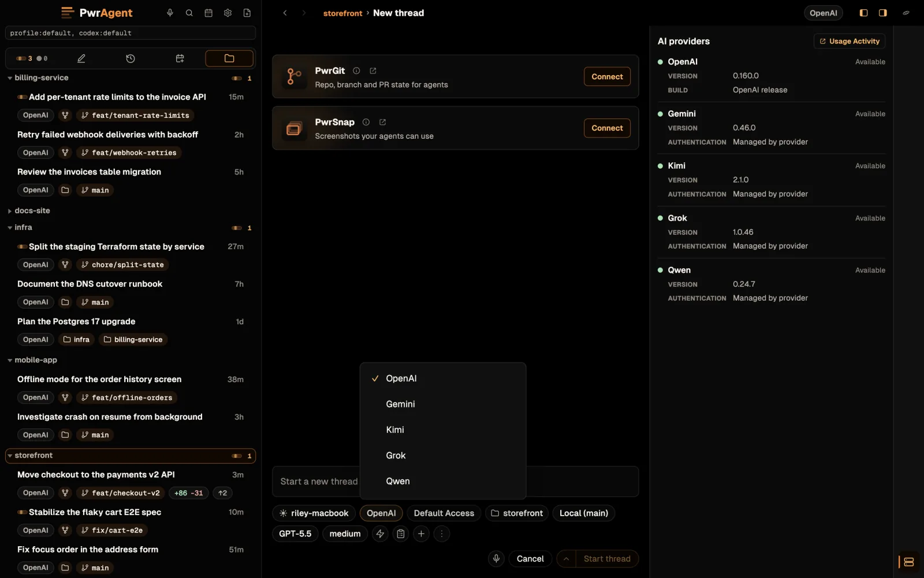Toggle the left sidebar panel icon
Viewport: 924px width, 578px height.
point(863,13)
